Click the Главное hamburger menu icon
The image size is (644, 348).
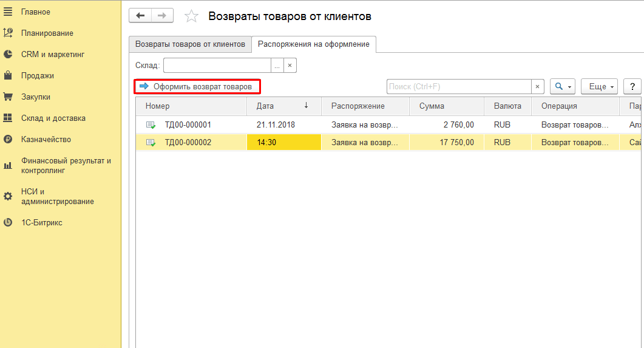point(8,12)
